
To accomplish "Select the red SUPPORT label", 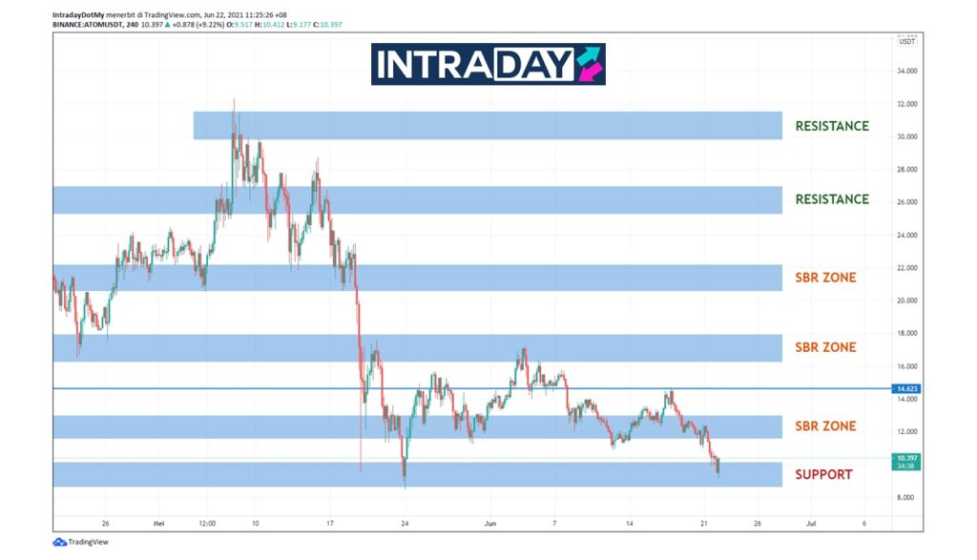I will click(823, 474).
